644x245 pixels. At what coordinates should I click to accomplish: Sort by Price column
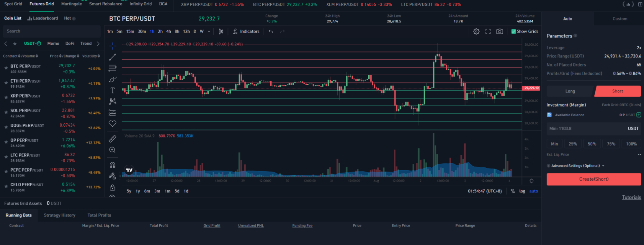(x=56, y=56)
